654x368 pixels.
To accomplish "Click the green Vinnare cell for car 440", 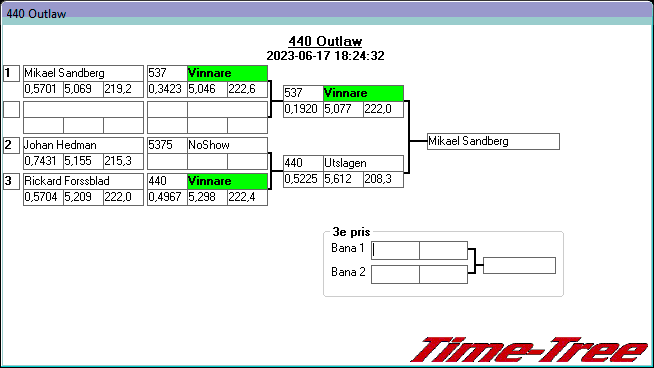I will point(227,181).
